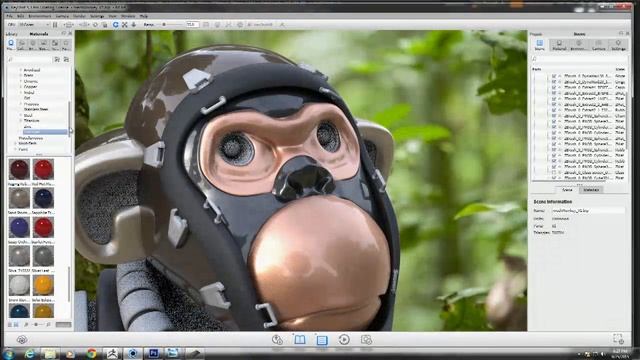
Task: Click the library search field
Action: (x=29, y=60)
